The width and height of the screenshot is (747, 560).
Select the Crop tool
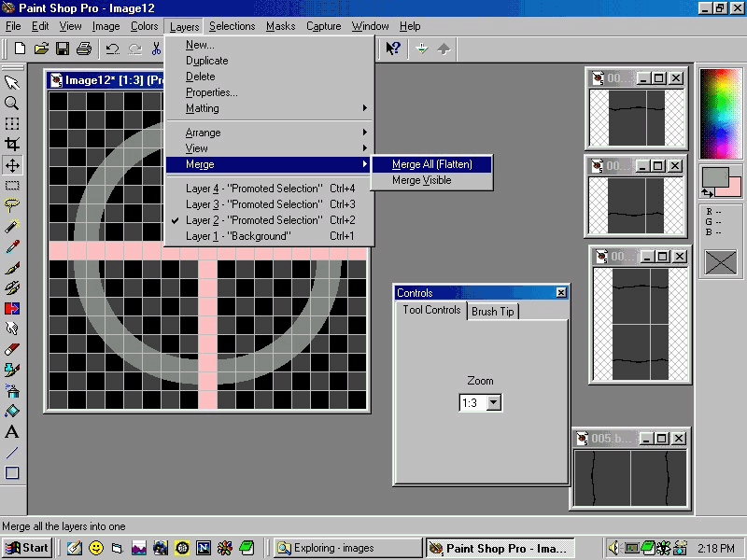tap(12, 145)
